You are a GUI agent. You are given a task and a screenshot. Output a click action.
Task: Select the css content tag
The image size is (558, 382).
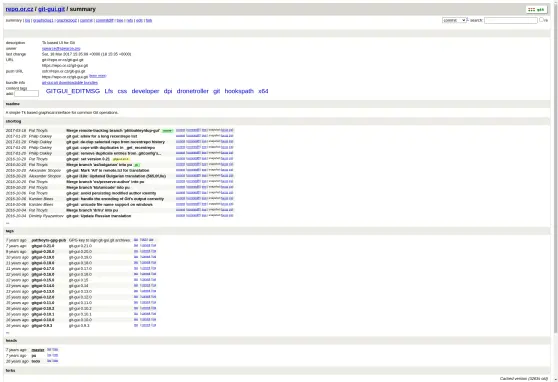(122, 91)
